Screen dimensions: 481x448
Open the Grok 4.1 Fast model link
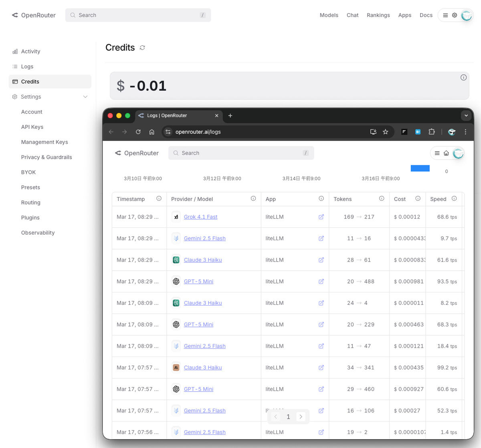pyautogui.click(x=200, y=217)
